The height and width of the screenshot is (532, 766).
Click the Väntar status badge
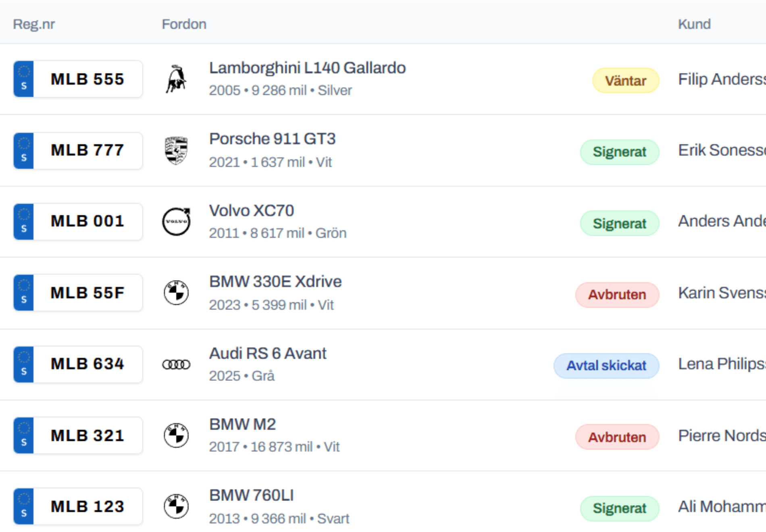(626, 81)
